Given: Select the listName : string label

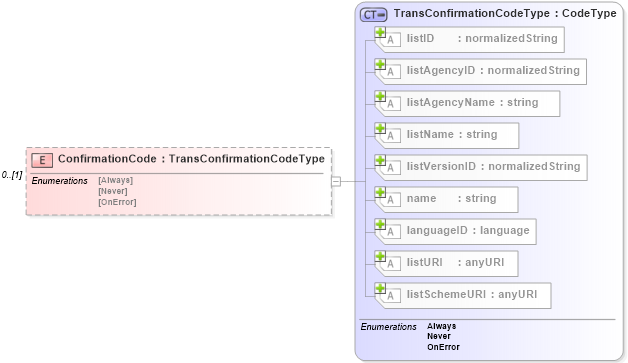Looking at the screenshot, I should click(x=452, y=135).
